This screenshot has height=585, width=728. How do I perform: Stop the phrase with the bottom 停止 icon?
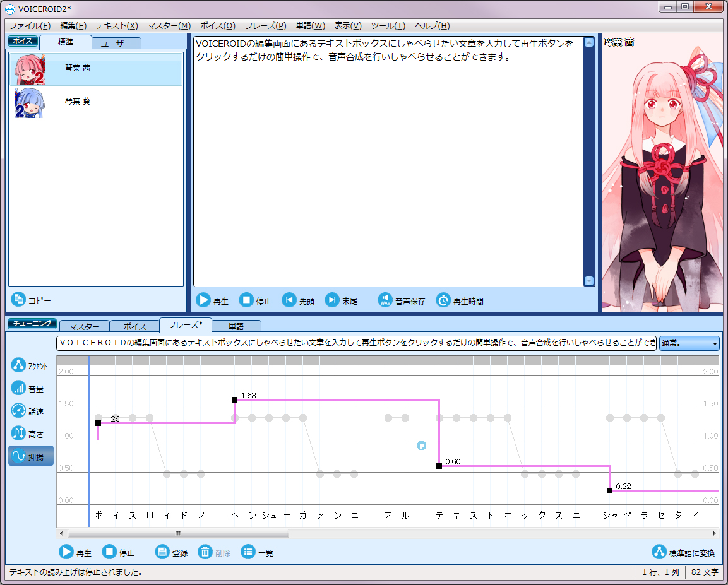pyautogui.click(x=109, y=552)
